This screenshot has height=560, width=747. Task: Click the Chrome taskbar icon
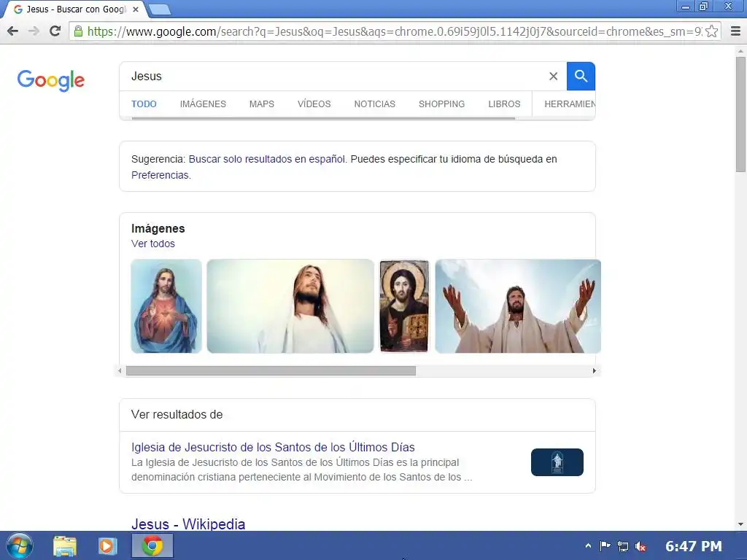[152, 545]
